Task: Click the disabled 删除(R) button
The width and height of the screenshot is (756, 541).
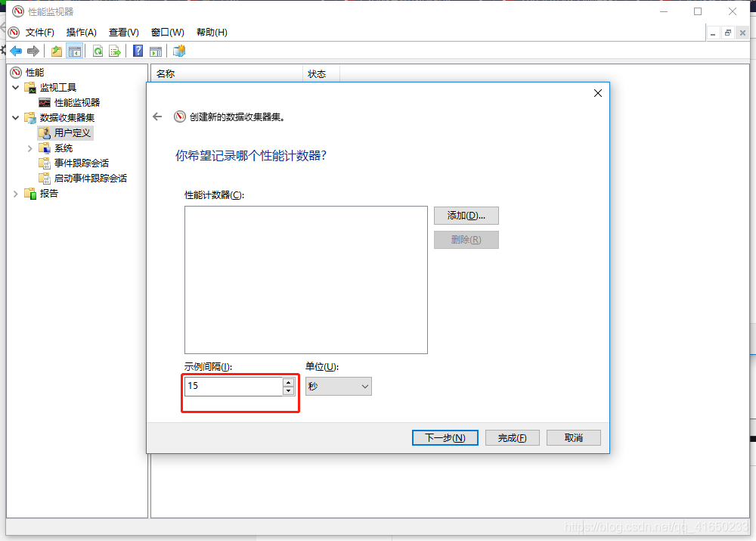Action: coord(466,240)
